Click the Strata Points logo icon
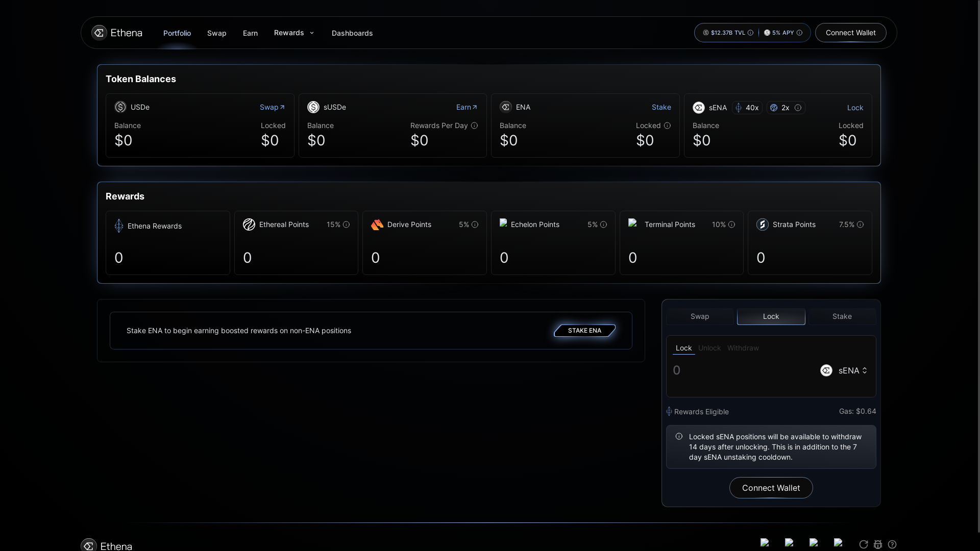 (x=763, y=224)
